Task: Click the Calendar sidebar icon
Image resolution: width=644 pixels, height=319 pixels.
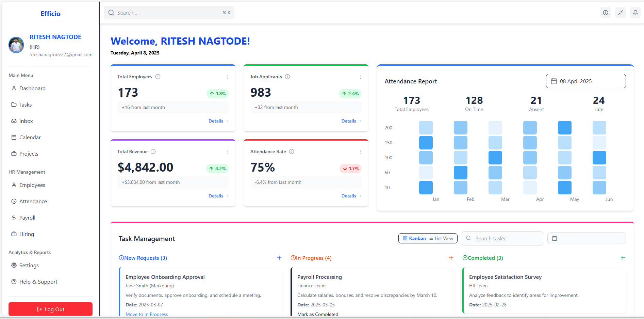Action: 14,137
